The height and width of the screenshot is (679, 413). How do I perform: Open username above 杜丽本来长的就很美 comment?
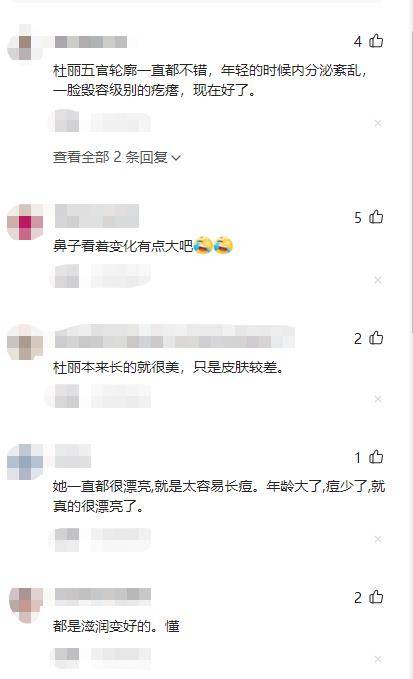[174, 337]
